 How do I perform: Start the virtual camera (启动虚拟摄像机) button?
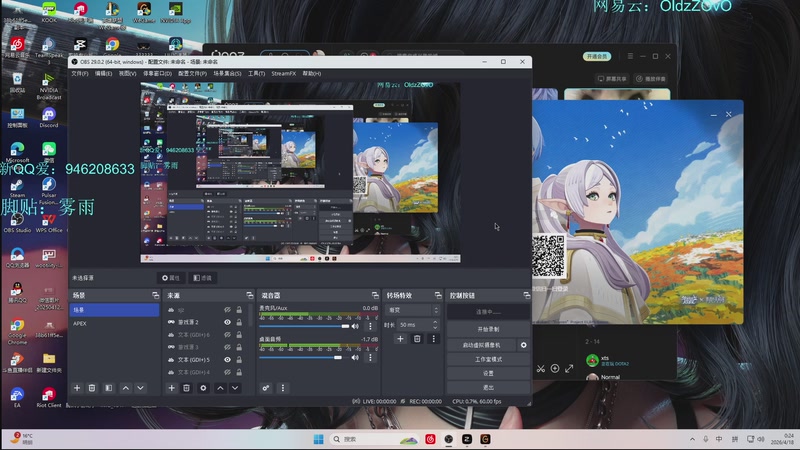click(482, 345)
